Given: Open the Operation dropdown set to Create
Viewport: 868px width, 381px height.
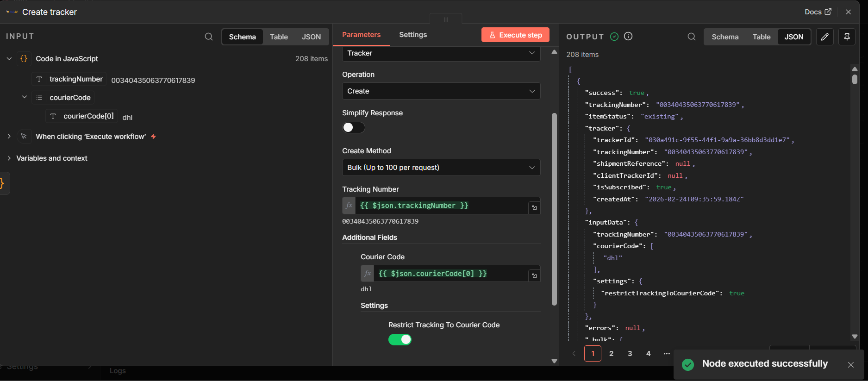Looking at the screenshot, I should point(441,91).
